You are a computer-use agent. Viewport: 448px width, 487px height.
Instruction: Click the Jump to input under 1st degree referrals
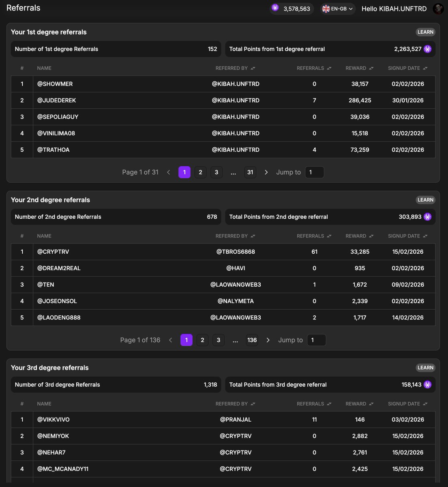pos(315,172)
